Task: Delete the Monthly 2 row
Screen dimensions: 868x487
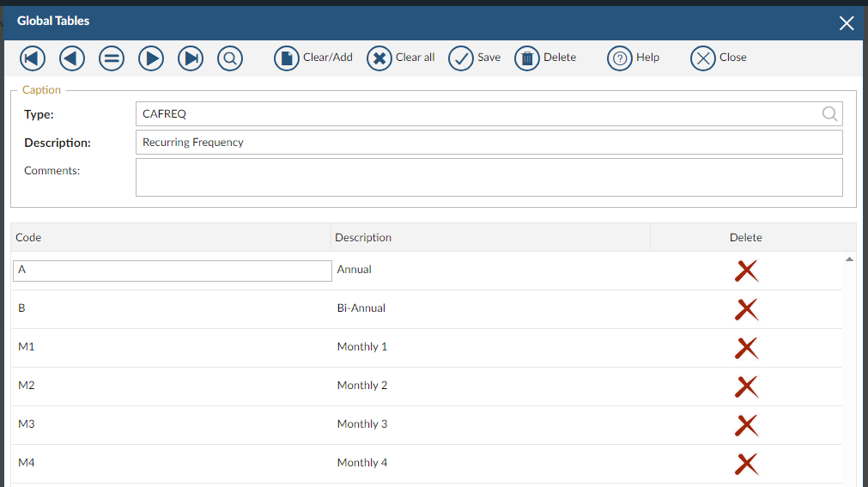Action: click(746, 387)
